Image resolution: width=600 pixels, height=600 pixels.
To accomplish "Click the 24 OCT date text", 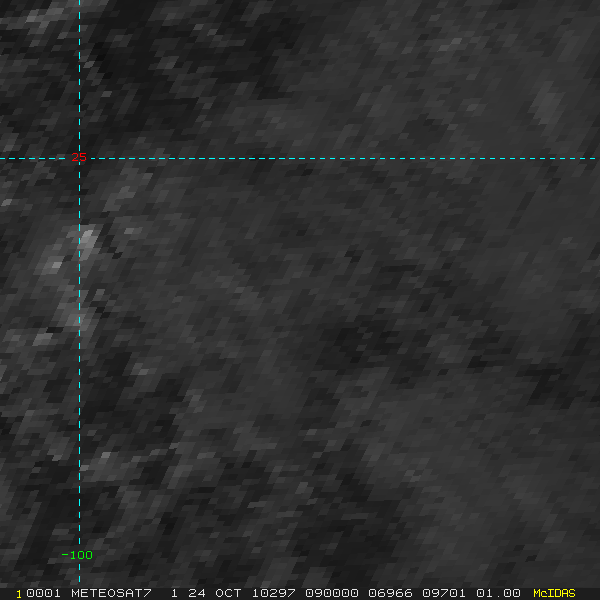I will (215, 593).
